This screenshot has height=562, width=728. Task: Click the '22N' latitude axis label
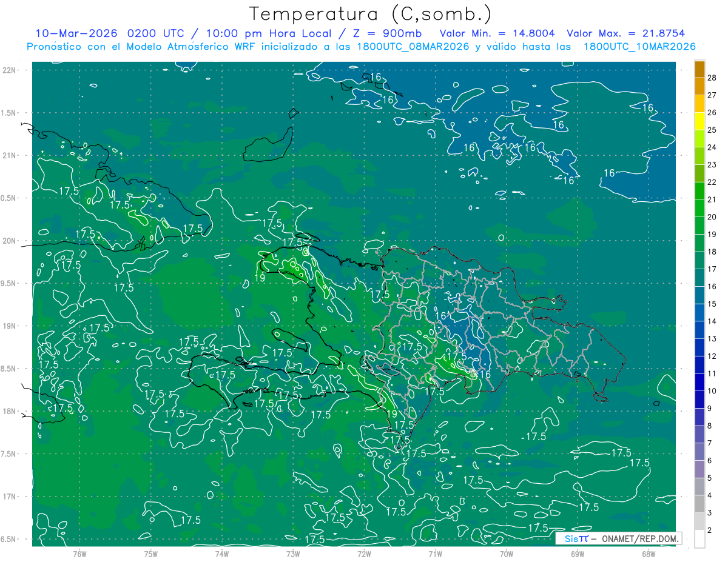pyautogui.click(x=10, y=70)
